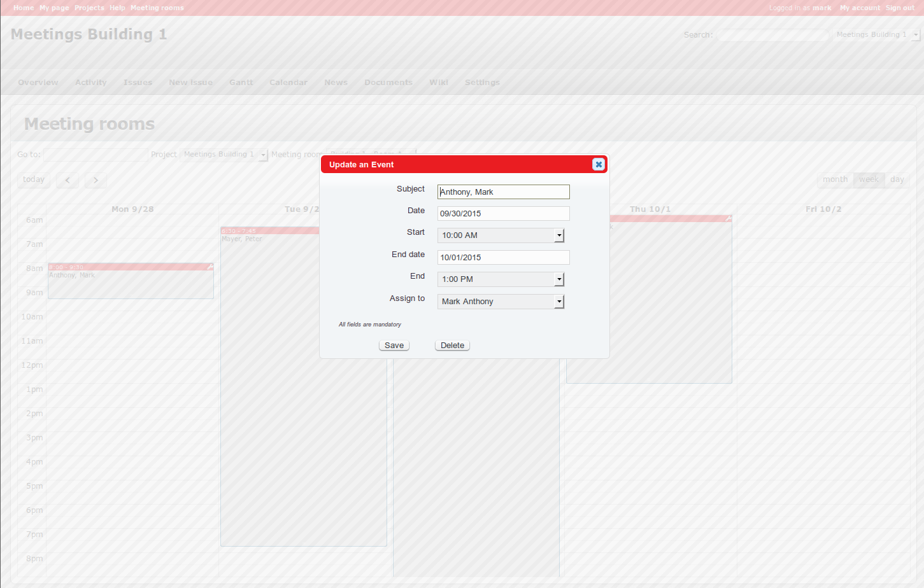Click the wrench icon on Monday's 8:00 event
The height and width of the screenshot is (588, 924).
pos(210,267)
